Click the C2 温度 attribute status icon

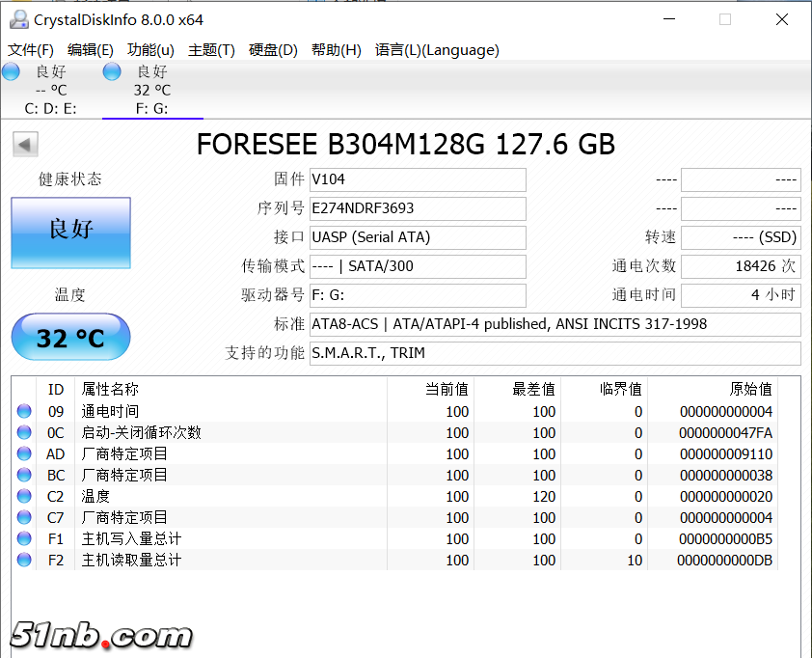(x=26, y=496)
